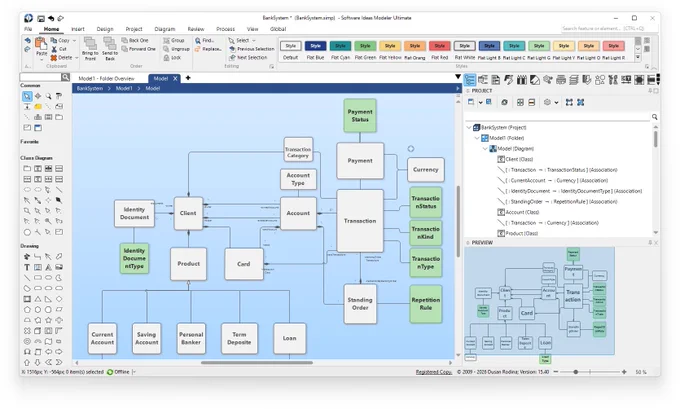The image size is (680, 409).
Task: Click the refresh icon in Project toolbar
Action: point(504,102)
